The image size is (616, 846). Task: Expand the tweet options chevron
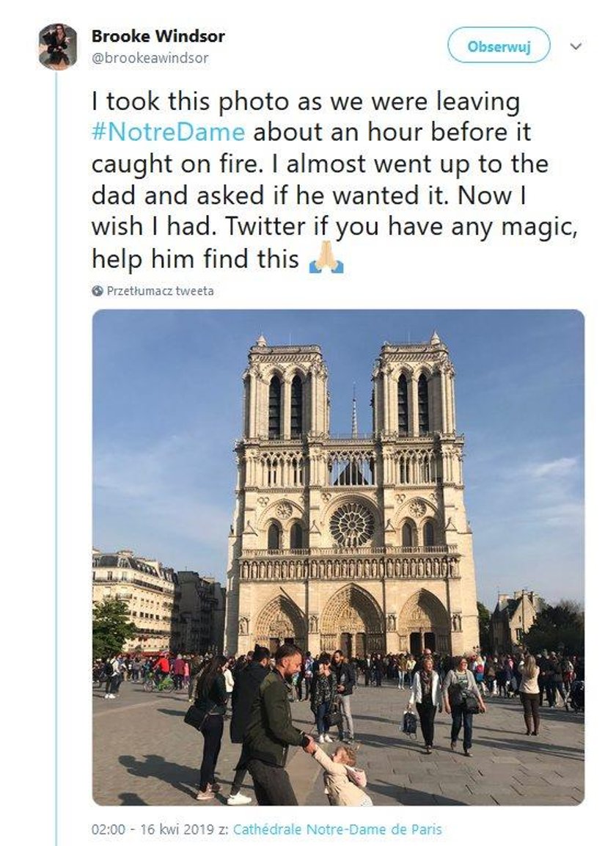pyautogui.click(x=576, y=46)
